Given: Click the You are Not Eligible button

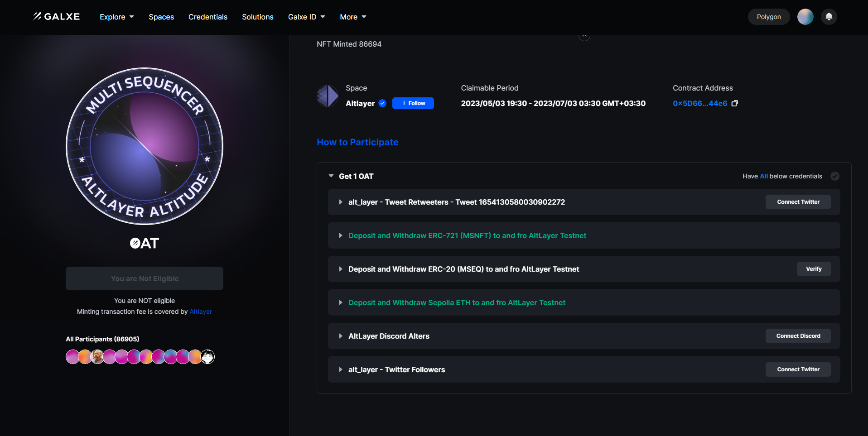Looking at the screenshot, I should [x=145, y=278].
